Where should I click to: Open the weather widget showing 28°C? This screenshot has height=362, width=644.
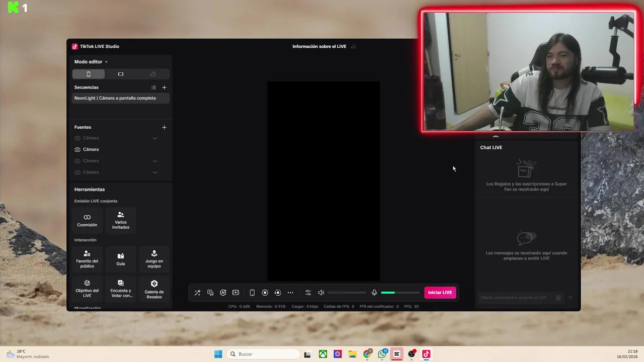coord(28,354)
